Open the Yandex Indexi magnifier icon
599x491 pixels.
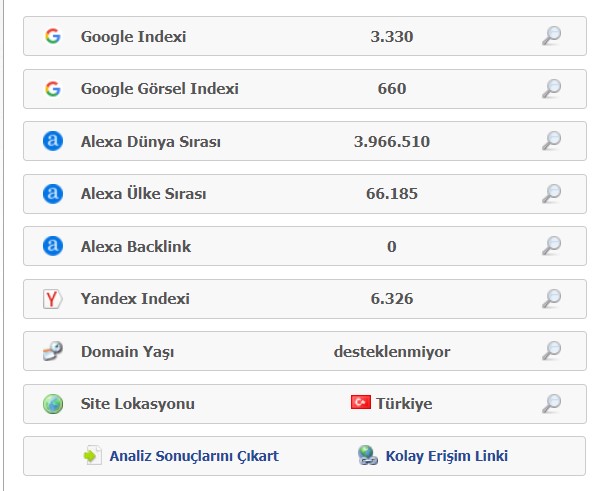pos(552,299)
